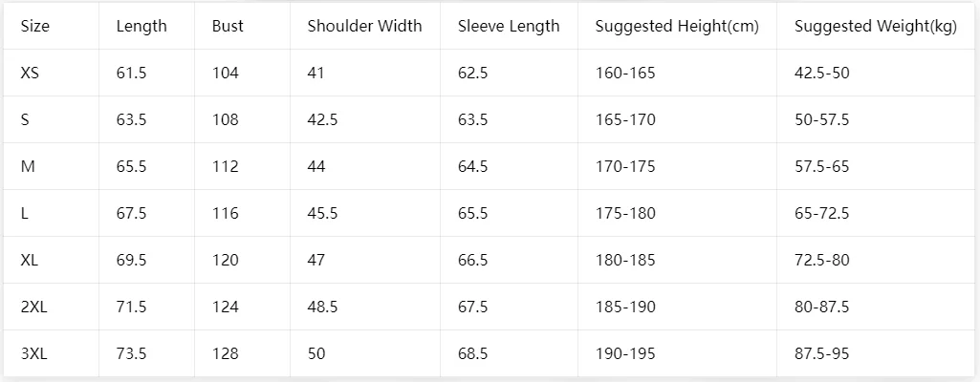Click the M size bust value 112
The image size is (980, 382).
(x=225, y=167)
